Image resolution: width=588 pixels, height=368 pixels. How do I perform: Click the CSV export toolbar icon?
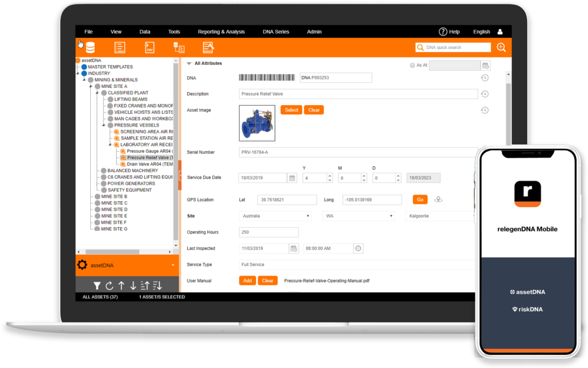(x=149, y=48)
